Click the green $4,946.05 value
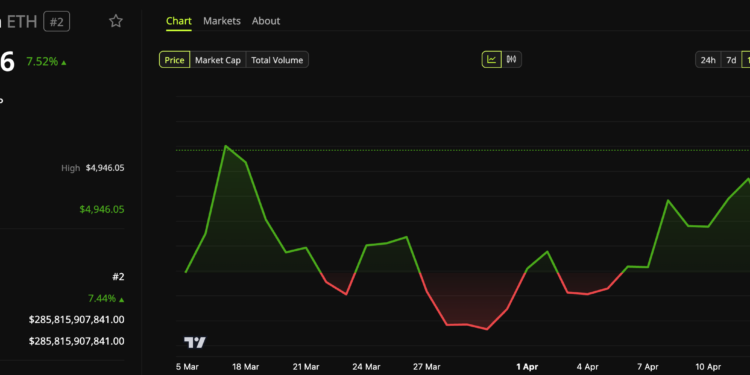Viewport: 750px width, 375px height. click(x=102, y=210)
